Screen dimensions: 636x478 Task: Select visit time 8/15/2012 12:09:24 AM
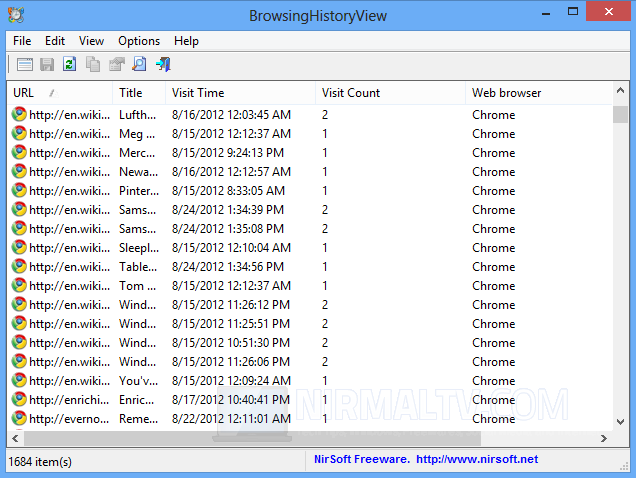231,381
